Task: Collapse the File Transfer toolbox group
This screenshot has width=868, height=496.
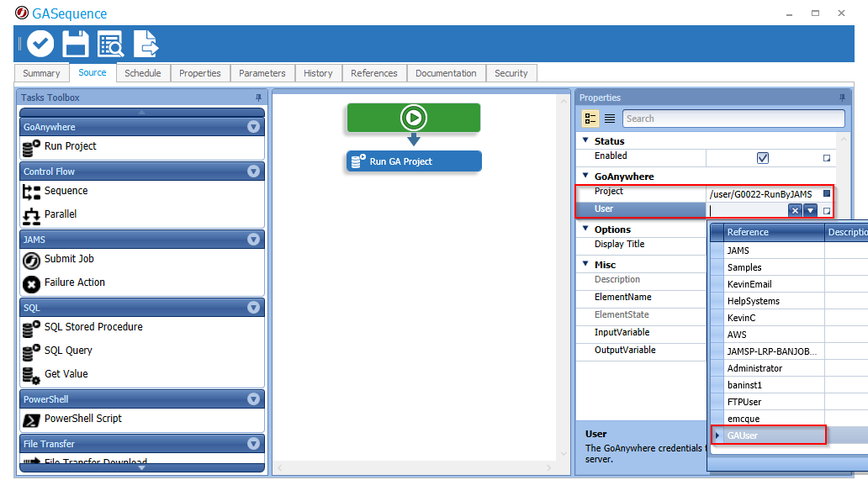Action: pos(253,444)
